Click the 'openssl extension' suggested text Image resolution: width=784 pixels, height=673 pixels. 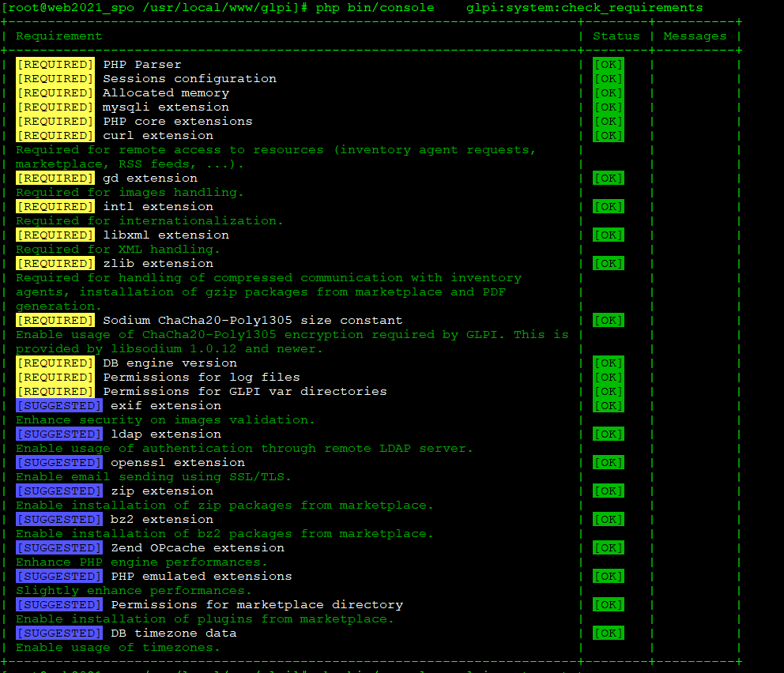click(x=178, y=463)
